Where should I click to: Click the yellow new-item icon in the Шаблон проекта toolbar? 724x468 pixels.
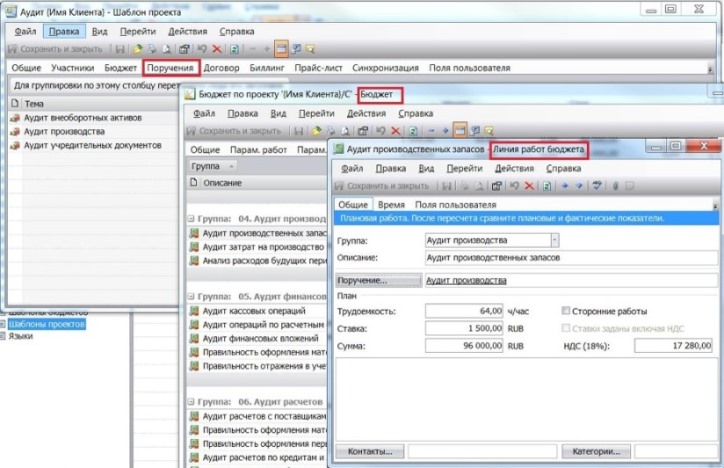coord(137,49)
